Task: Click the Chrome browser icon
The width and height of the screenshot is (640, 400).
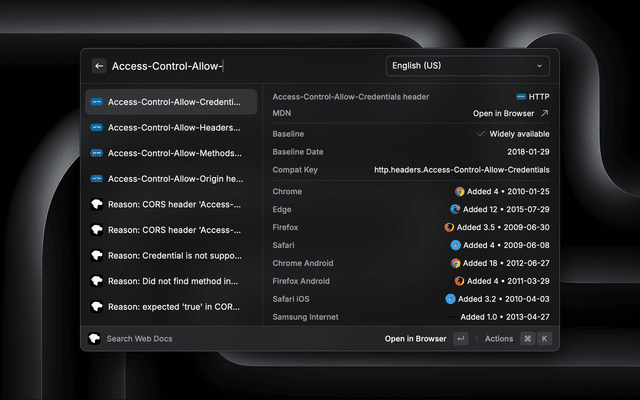Action: click(460, 191)
